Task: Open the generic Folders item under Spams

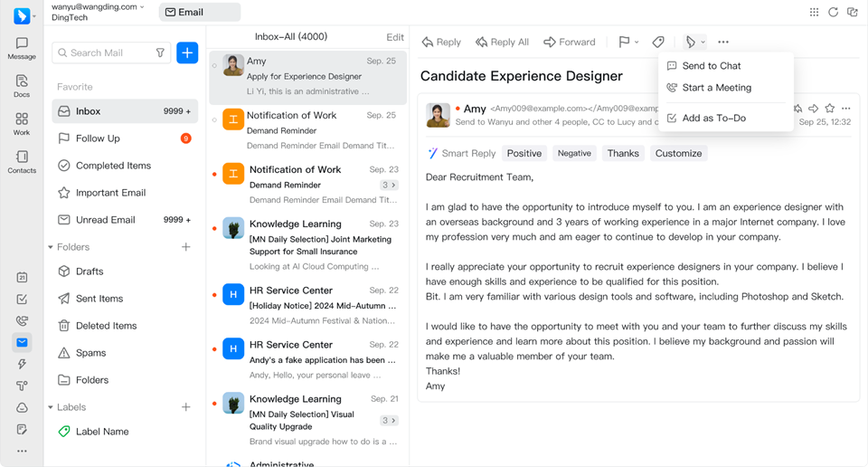Action: (125, 380)
